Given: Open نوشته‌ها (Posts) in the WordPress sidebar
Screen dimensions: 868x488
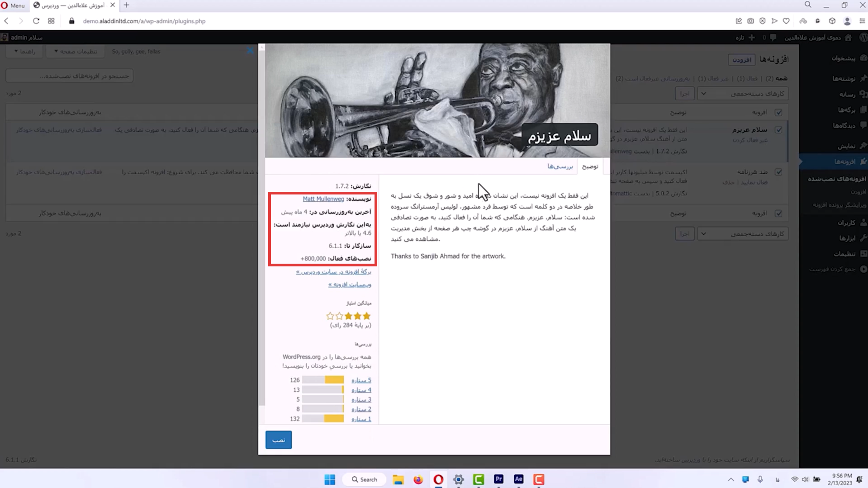Looking at the screenshot, I should (844, 78).
